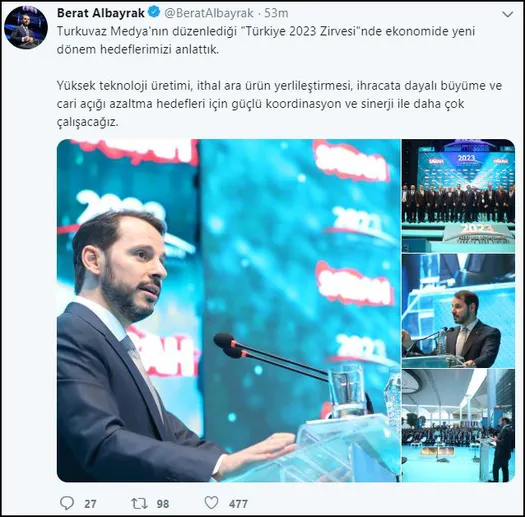Click the reply speech bubble icon

pyautogui.click(x=67, y=503)
